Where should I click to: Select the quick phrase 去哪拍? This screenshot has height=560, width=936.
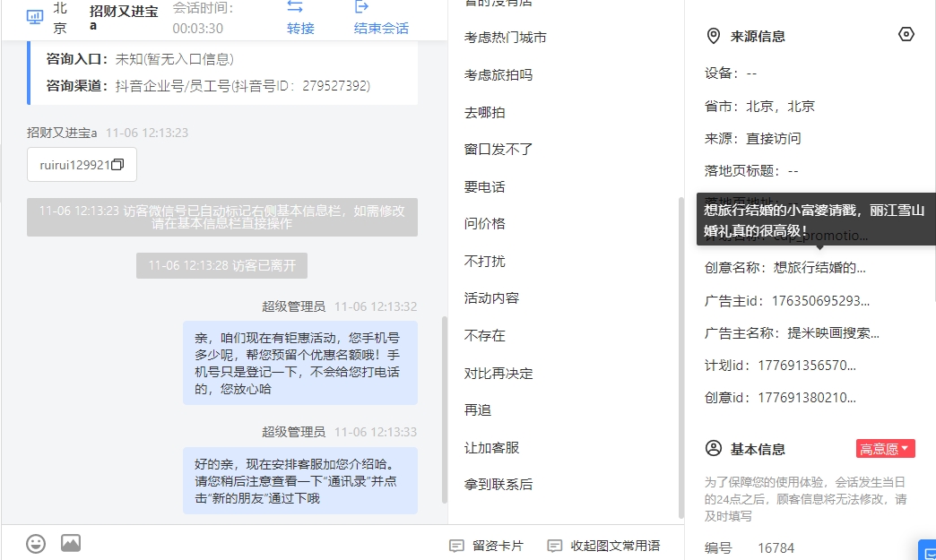tap(485, 113)
